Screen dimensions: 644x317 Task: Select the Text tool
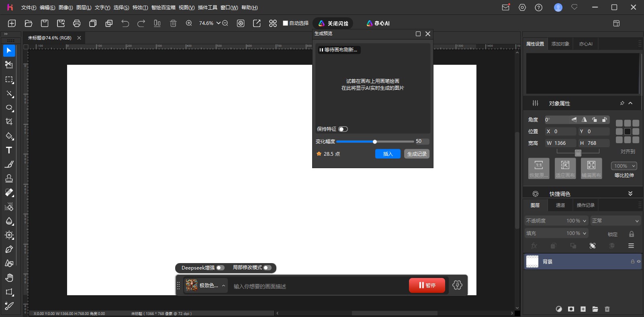[x=9, y=150]
